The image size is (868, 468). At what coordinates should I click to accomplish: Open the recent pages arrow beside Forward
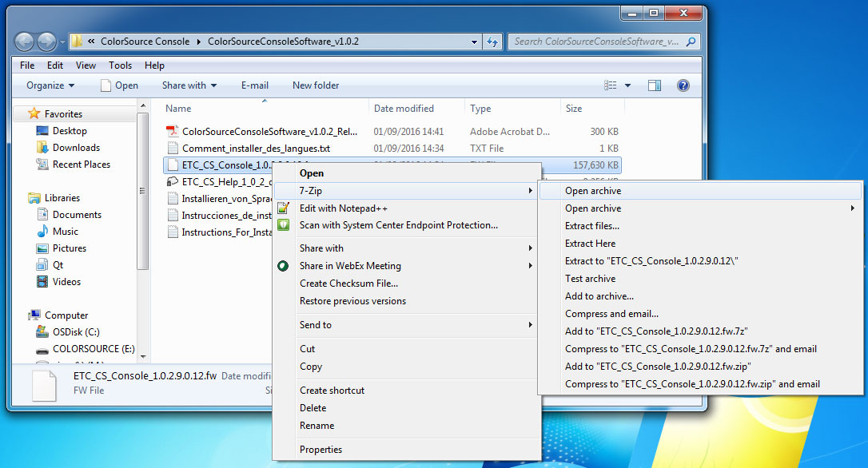tap(62, 42)
